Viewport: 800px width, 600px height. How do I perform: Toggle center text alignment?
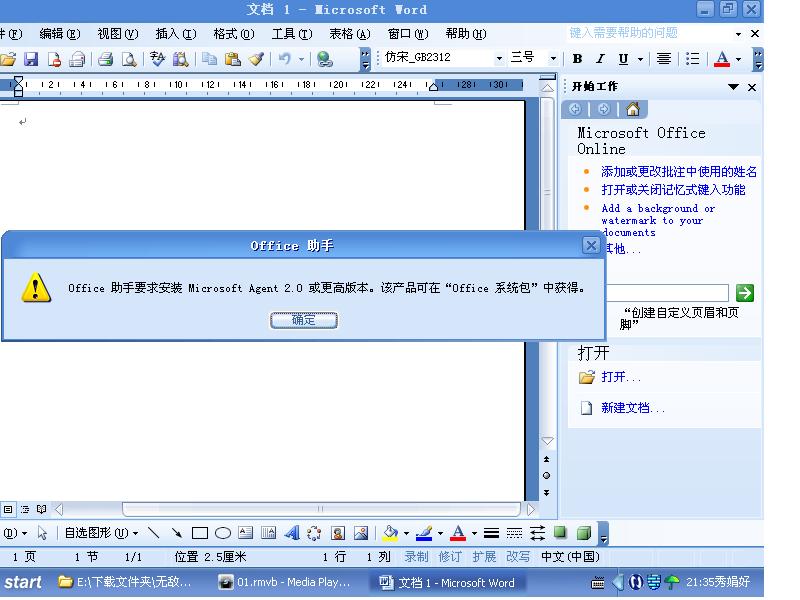(663, 59)
